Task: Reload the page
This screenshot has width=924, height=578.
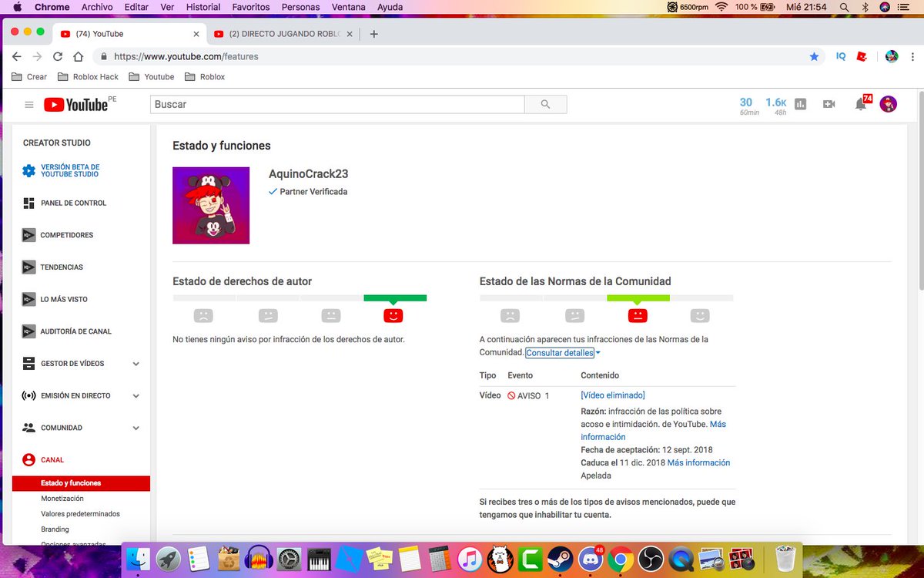Action: pyautogui.click(x=58, y=56)
